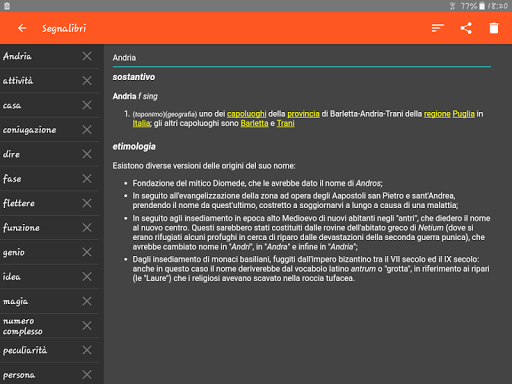
Task: Tap the clock showing 18:20
Action: [498, 6]
